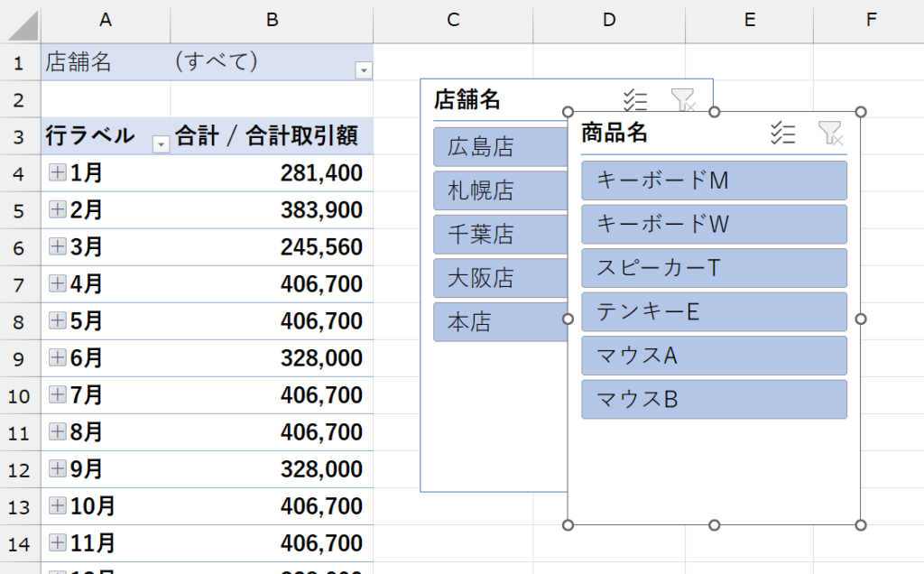The width and height of the screenshot is (924, 574).
Task: Click cell B4 value 281,400
Action: click(x=272, y=173)
